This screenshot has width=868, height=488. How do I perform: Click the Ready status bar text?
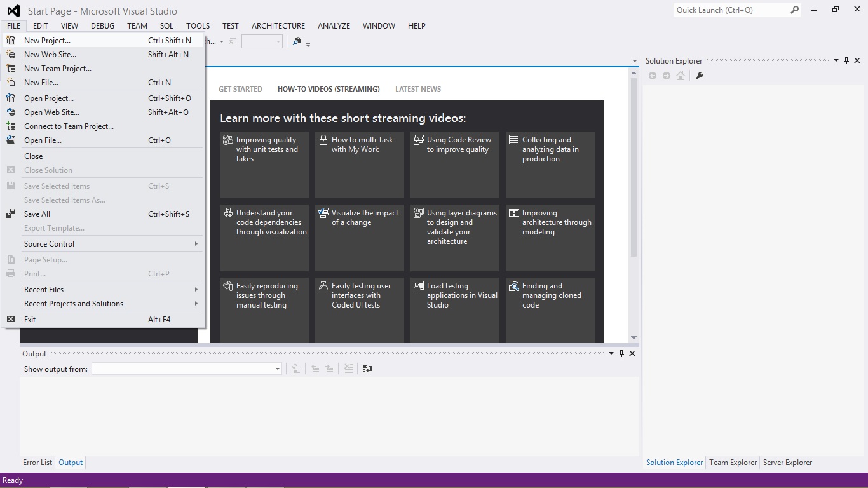[x=13, y=480]
